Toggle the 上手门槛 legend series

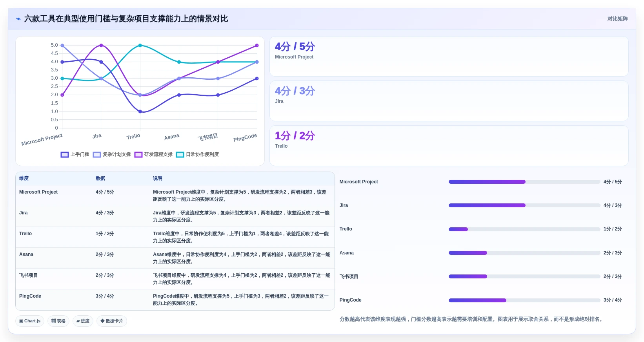coord(75,154)
